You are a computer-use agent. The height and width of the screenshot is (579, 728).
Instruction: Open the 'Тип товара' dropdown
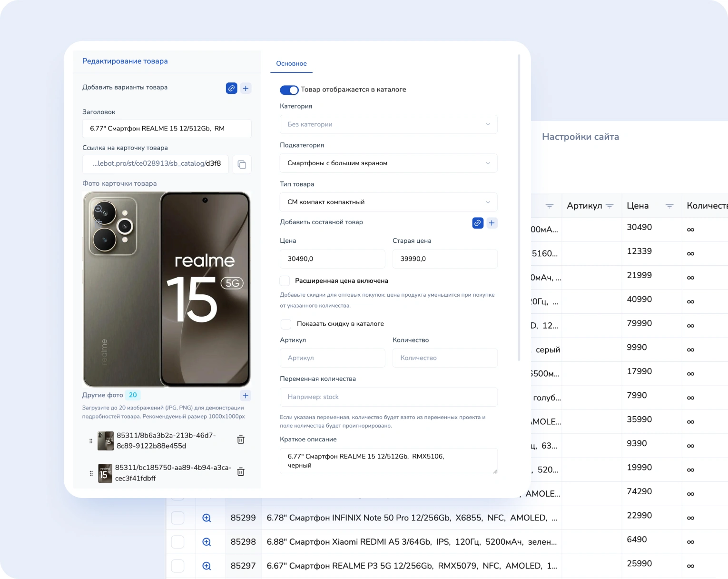pyautogui.click(x=389, y=202)
